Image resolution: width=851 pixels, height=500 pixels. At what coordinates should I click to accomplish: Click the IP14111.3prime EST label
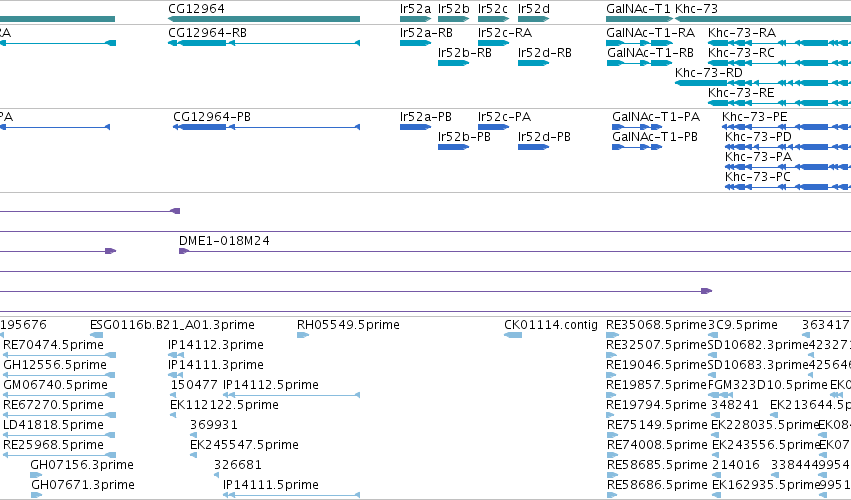coord(216,365)
